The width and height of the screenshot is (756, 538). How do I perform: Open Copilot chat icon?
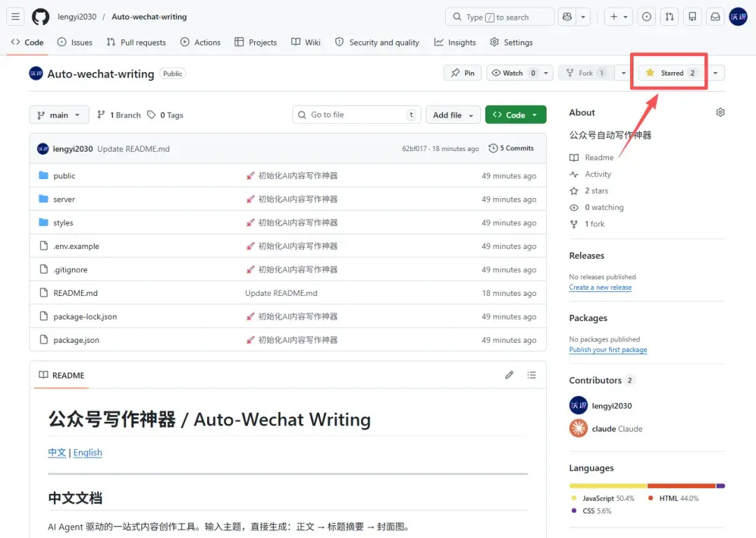pyautogui.click(x=567, y=17)
